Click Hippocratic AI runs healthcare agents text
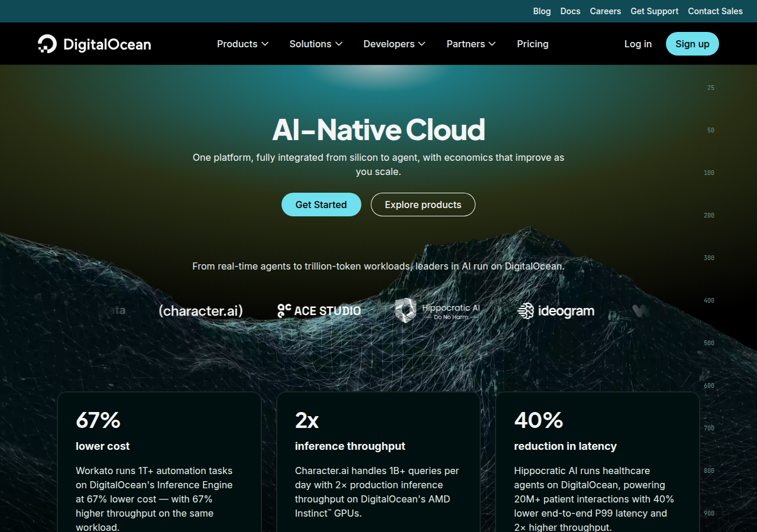 coord(594,499)
